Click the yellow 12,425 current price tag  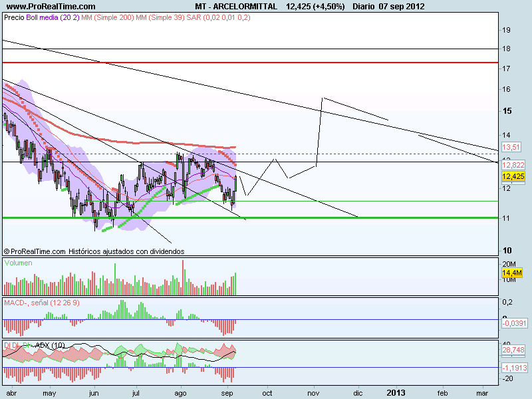pos(513,176)
